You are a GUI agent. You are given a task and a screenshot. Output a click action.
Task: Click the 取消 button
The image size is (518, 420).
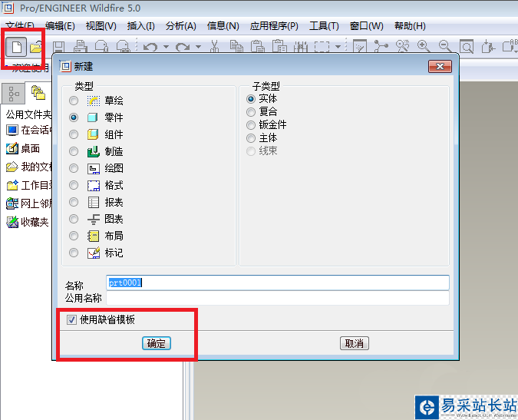coord(354,343)
